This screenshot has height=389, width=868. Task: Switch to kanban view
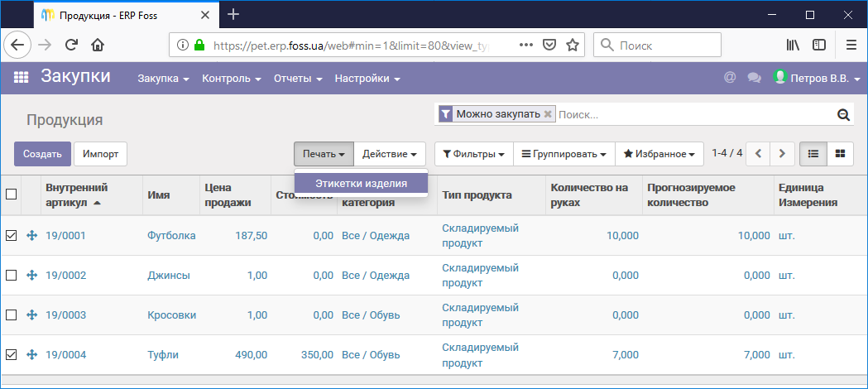tap(841, 154)
